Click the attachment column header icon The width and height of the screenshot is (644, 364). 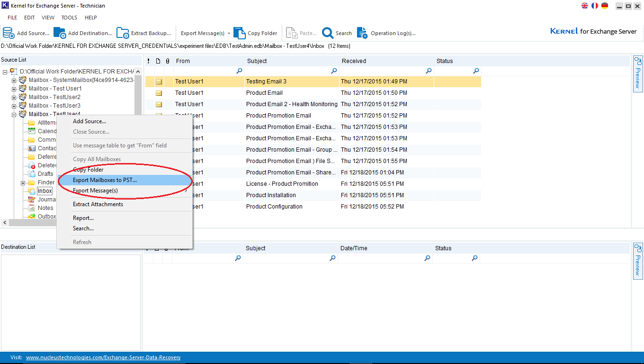167,61
